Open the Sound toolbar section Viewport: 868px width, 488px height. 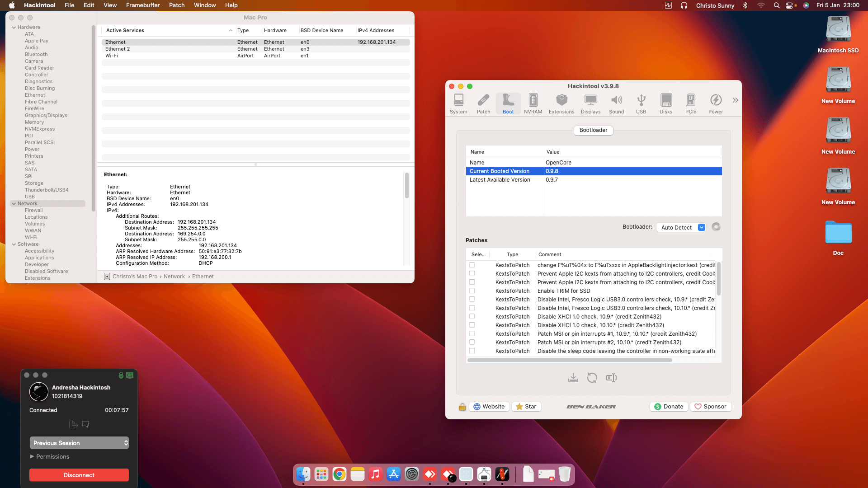tap(617, 104)
